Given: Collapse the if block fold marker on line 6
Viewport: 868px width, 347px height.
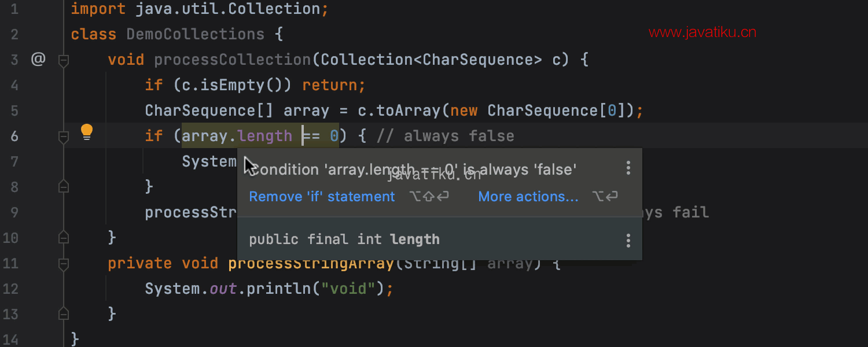Looking at the screenshot, I should pos(64,136).
